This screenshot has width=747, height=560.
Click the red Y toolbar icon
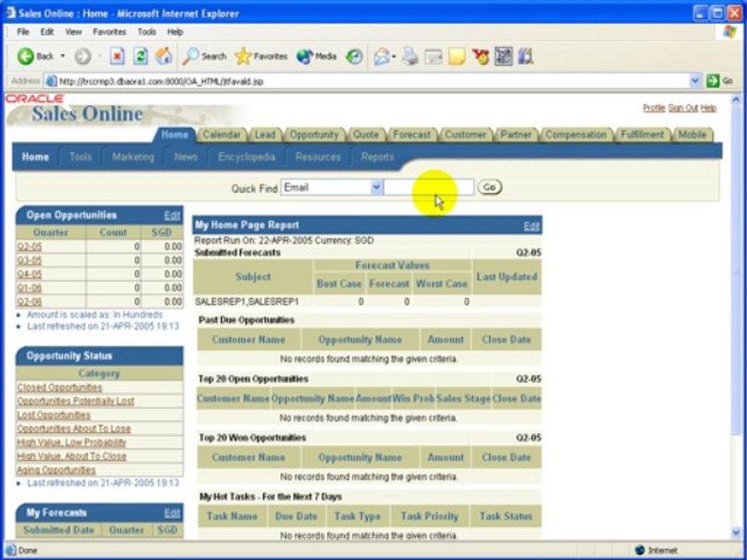480,56
